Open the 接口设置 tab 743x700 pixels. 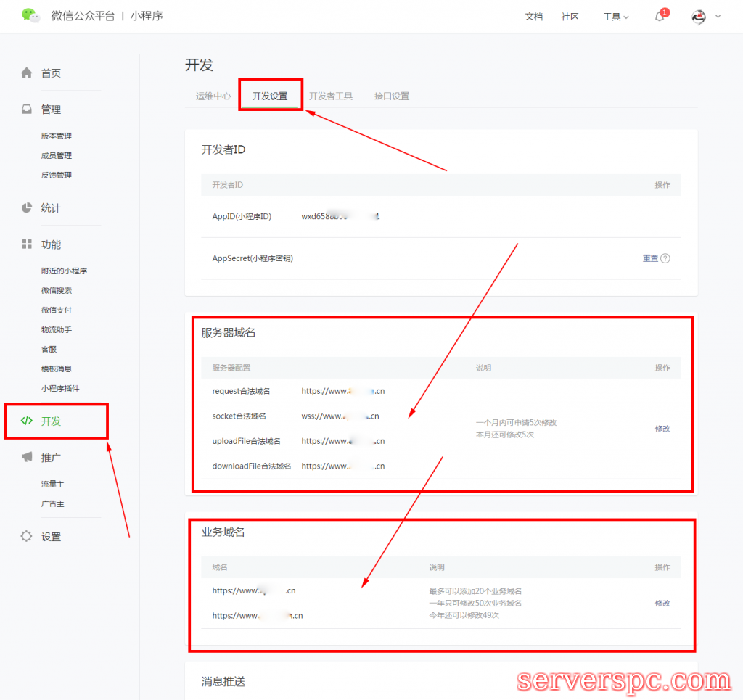click(392, 95)
